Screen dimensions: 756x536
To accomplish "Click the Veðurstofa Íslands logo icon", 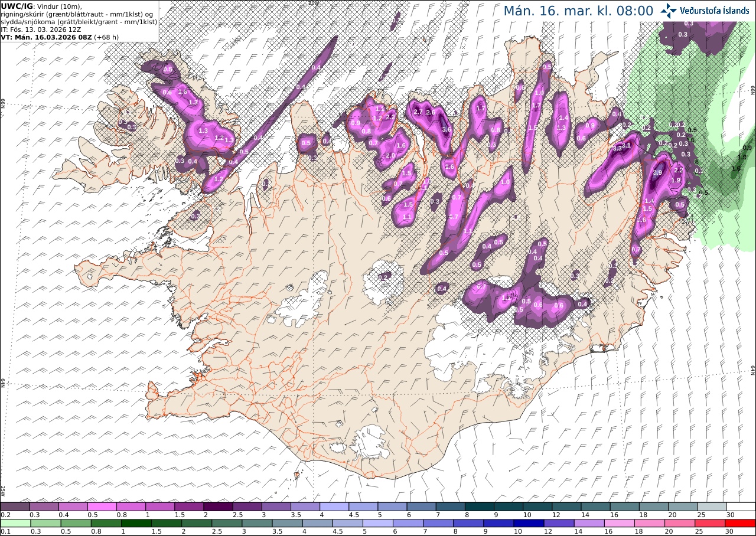I will click(x=669, y=11).
